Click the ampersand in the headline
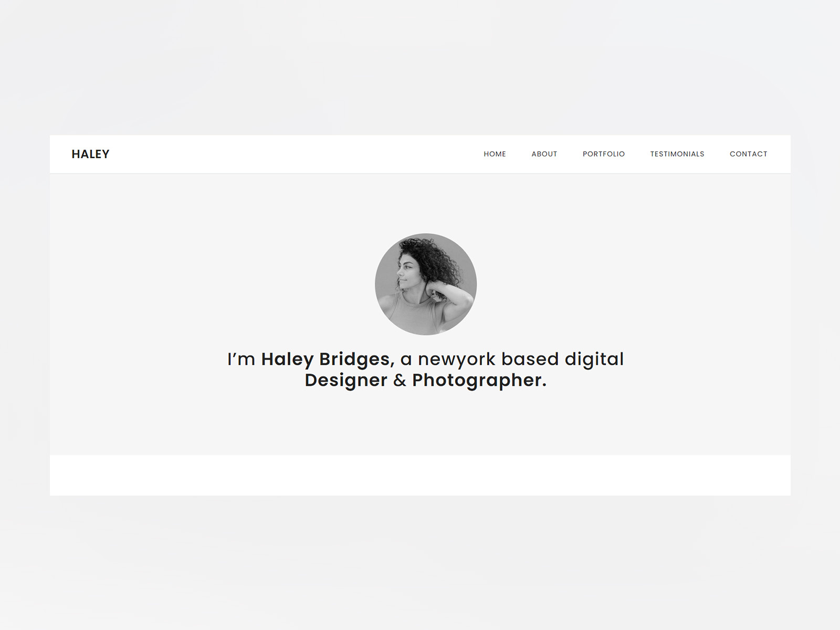The height and width of the screenshot is (630, 840). [400, 381]
